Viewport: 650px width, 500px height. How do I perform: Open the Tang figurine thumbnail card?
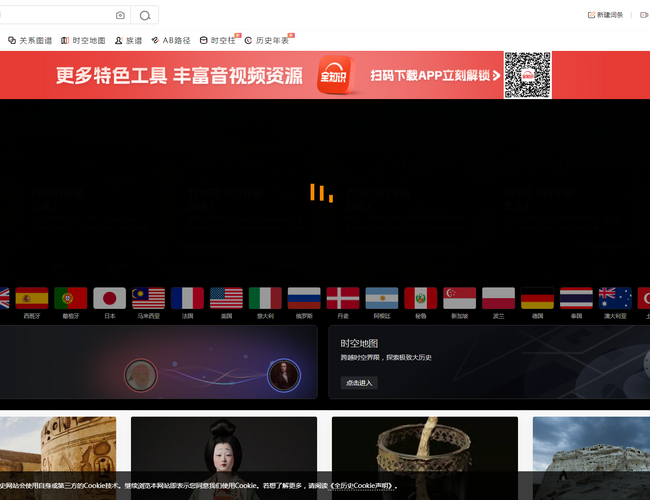223,450
